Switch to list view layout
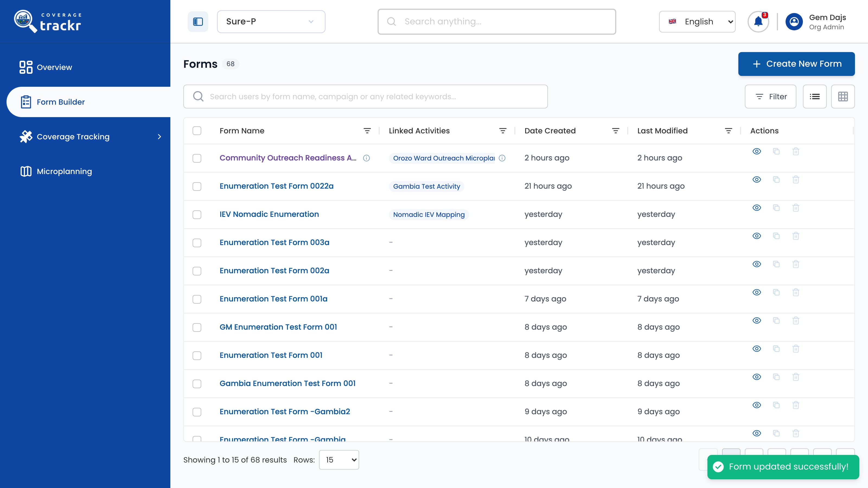The height and width of the screenshot is (488, 868). pos(815,97)
